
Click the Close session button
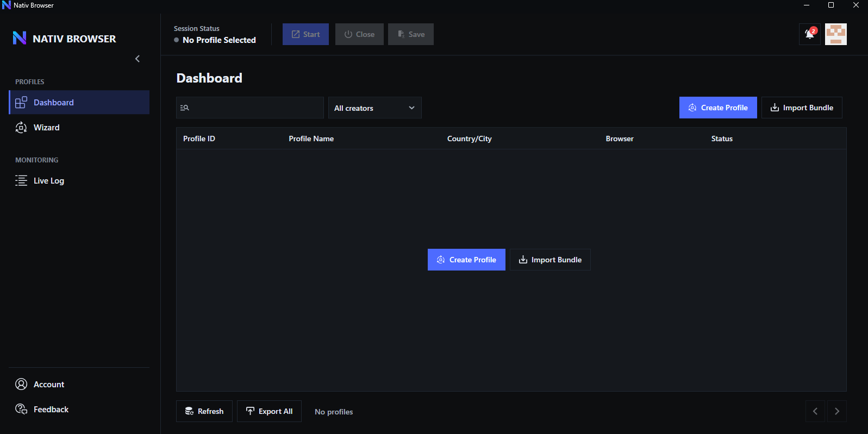point(359,34)
